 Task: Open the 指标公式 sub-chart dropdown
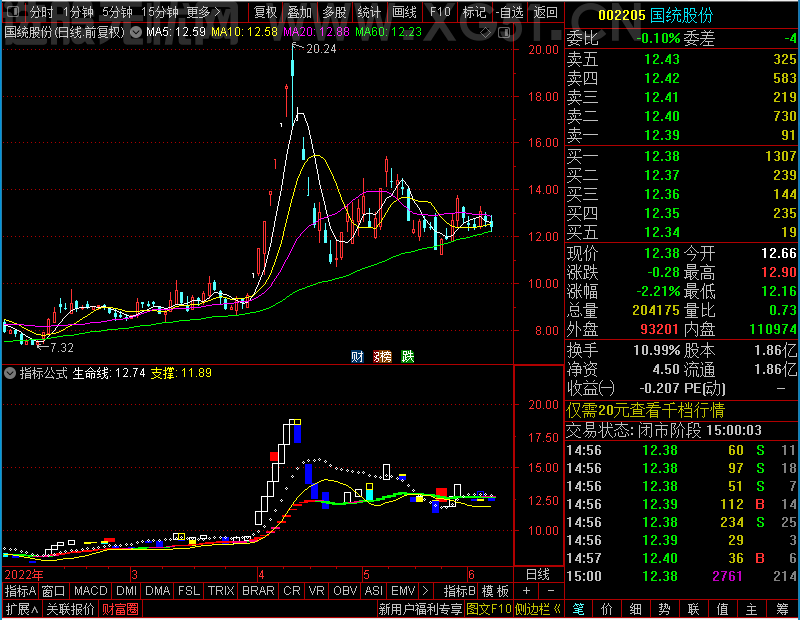click(x=10, y=373)
